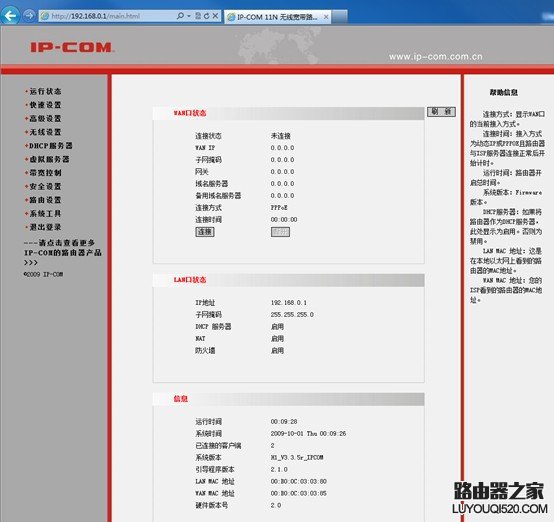Click the uptime value 00:09:28

284,422
